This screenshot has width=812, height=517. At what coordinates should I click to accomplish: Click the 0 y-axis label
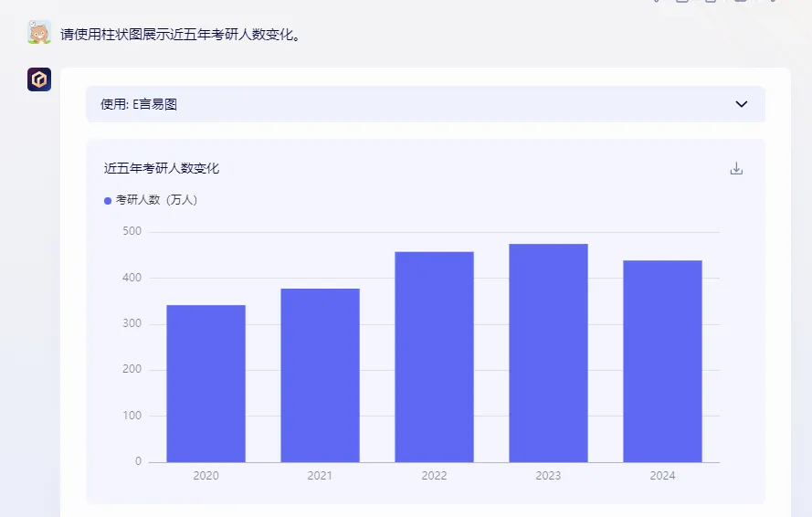[138, 461]
